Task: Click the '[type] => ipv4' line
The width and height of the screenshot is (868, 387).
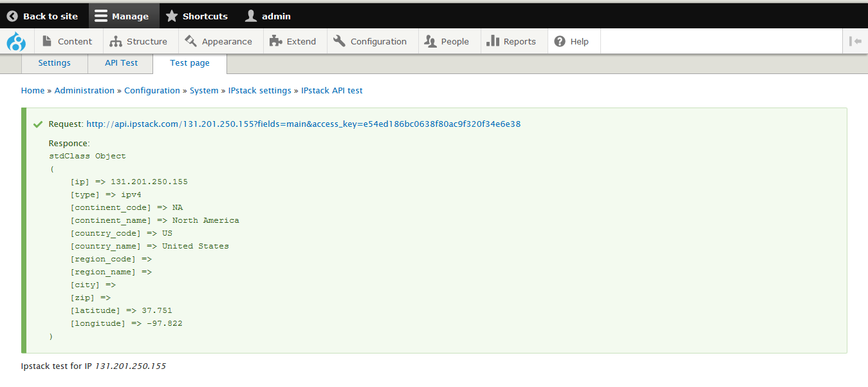Action: pyautogui.click(x=106, y=194)
